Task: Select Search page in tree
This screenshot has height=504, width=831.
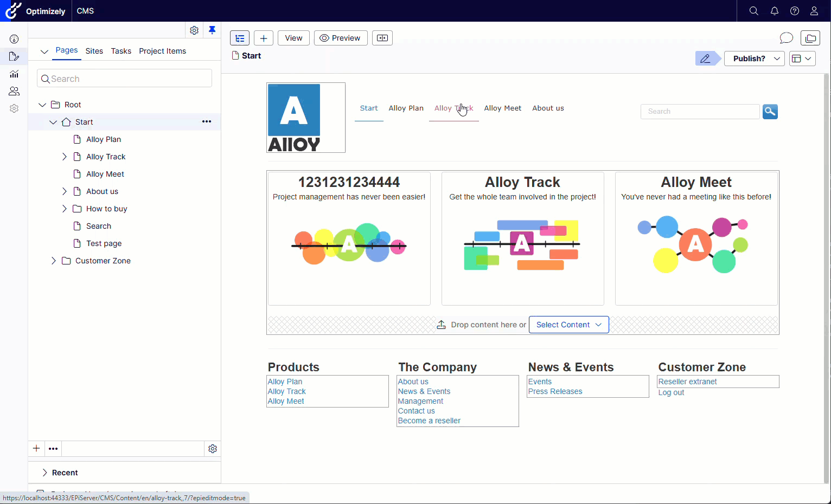Action: pyautogui.click(x=99, y=226)
